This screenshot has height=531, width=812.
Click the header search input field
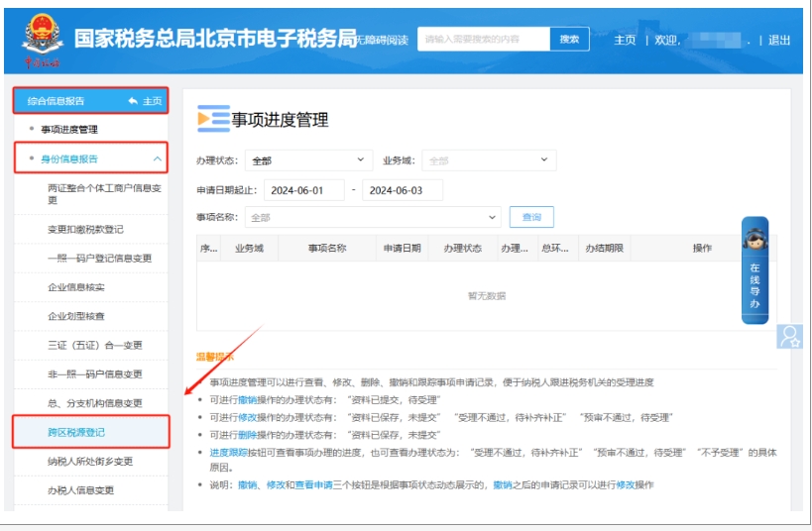point(483,40)
